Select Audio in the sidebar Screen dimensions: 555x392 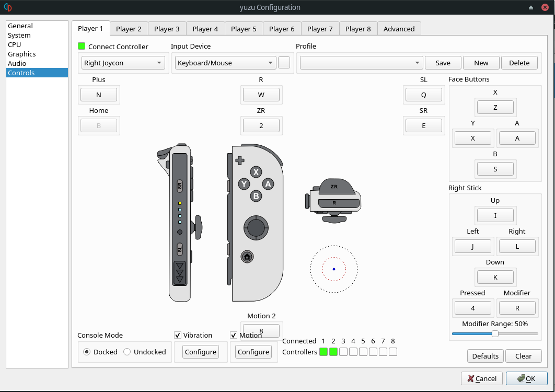coord(37,63)
